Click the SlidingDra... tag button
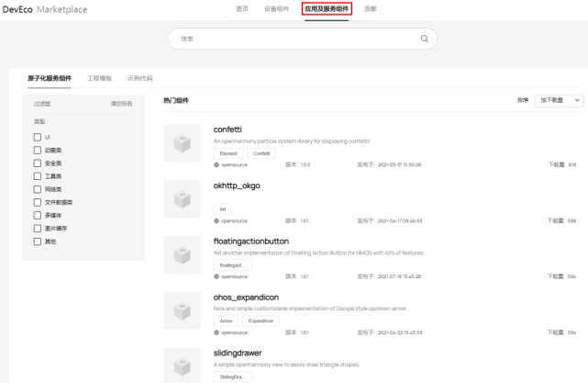The height and width of the screenshot is (383, 588). point(233,377)
